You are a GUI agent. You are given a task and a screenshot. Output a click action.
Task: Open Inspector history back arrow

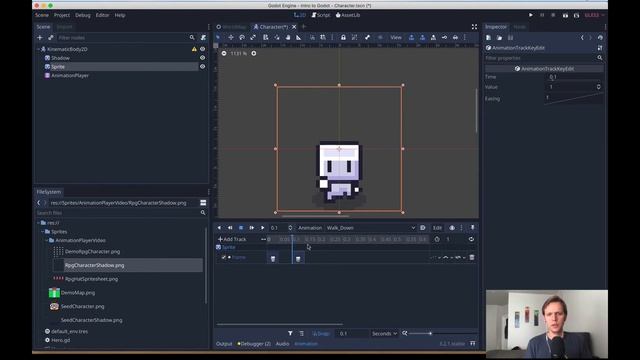click(582, 38)
